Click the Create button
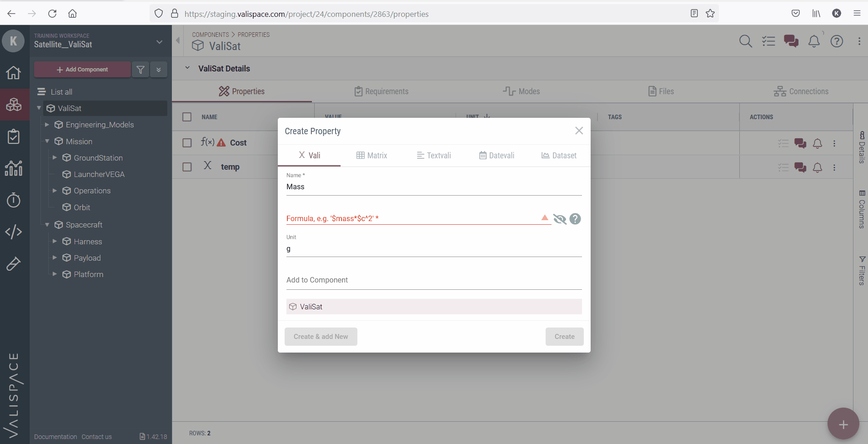 click(565, 337)
